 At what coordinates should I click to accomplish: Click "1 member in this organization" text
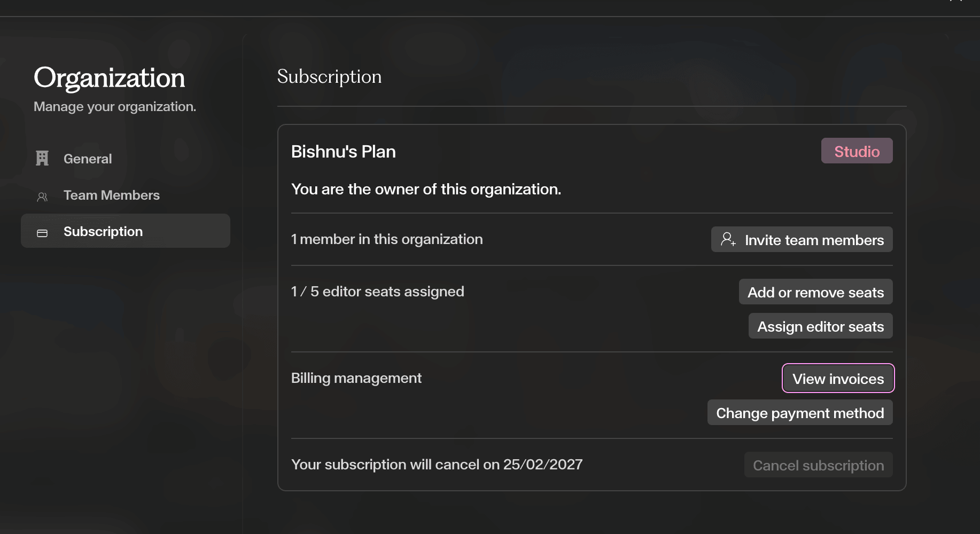[387, 239]
